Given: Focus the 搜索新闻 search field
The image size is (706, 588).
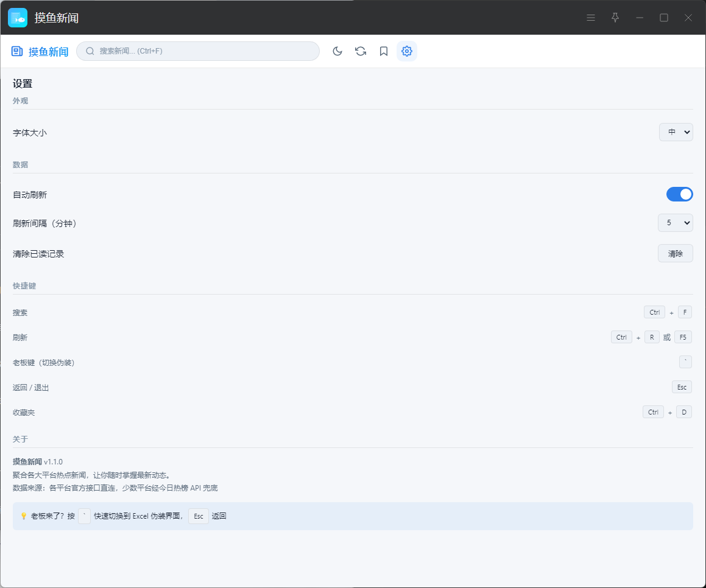Looking at the screenshot, I should pos(198,51).
